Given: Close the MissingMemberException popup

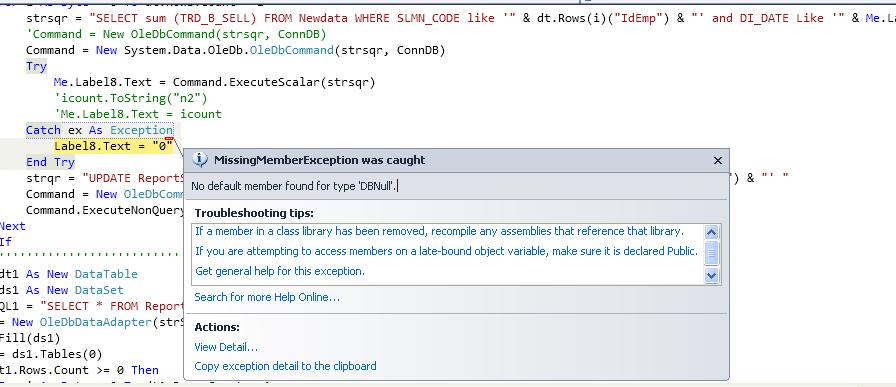Looking at the screenshot, I should tap(718, 161).
